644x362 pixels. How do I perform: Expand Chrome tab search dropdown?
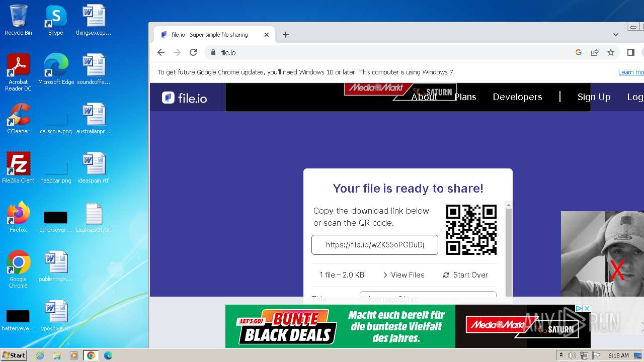coord(616,35)
